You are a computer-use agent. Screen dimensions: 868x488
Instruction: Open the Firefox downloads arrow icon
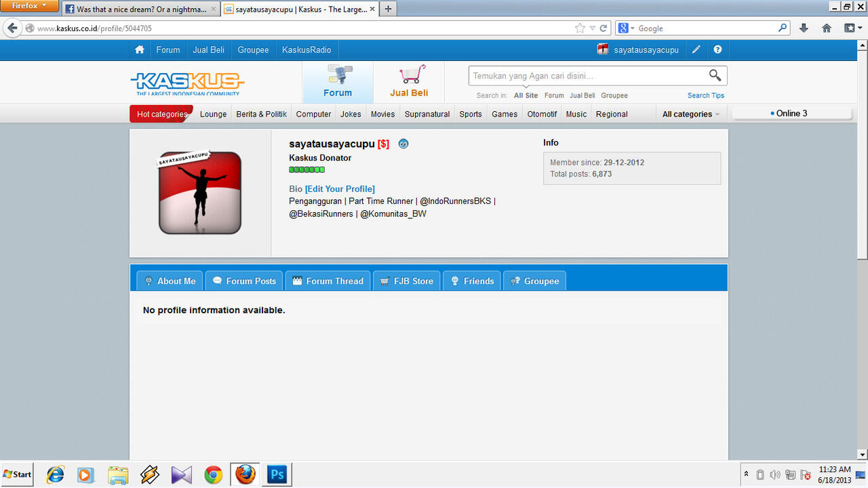[x=804, y=28]
